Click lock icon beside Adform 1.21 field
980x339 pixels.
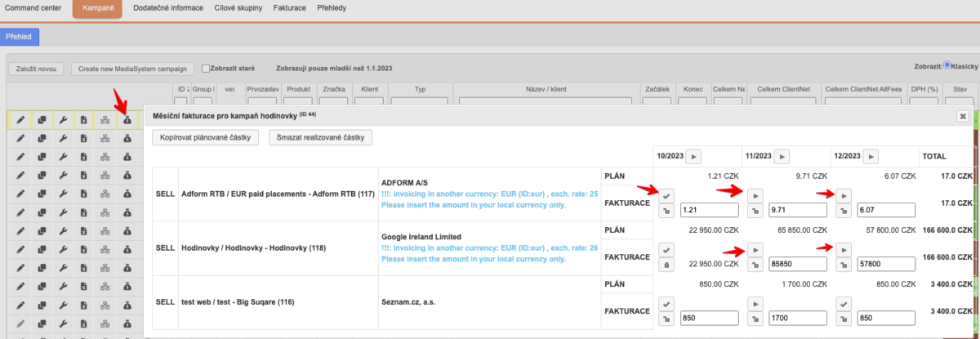click(x=666, y=211)
